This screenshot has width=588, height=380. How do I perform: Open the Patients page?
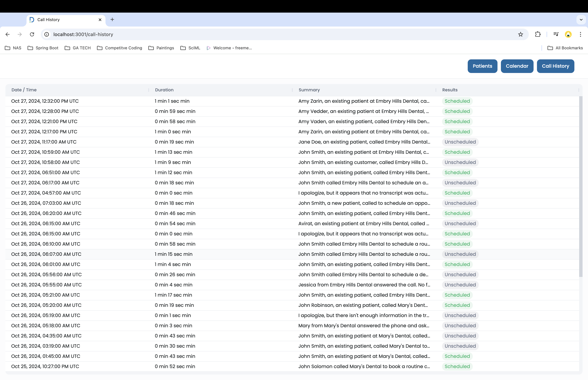(x=482, y=66)
